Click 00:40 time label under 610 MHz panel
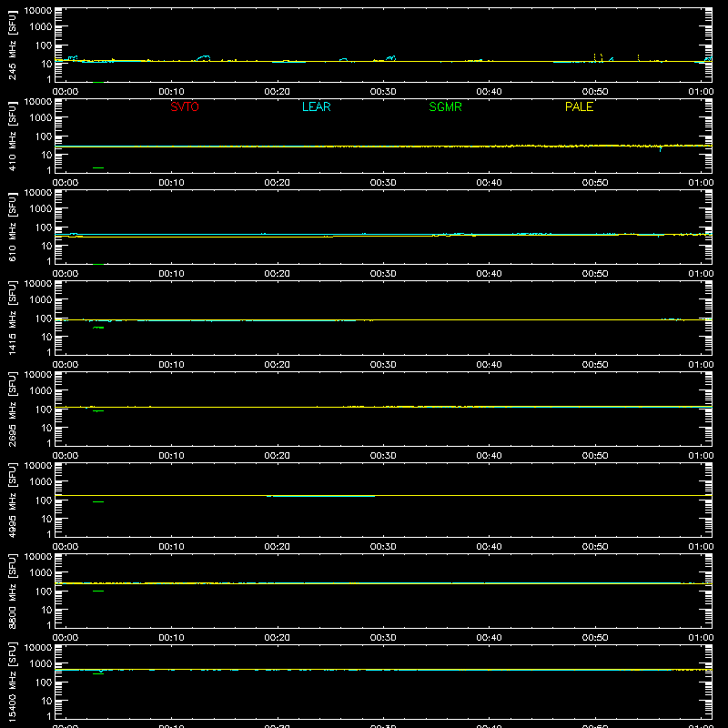Viewport: 728px width, 728px height. pyautogui.click(x=489, y=274)
